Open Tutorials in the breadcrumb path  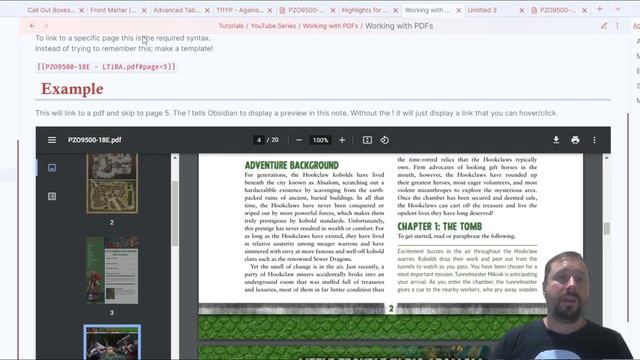[x=231, y=26]
